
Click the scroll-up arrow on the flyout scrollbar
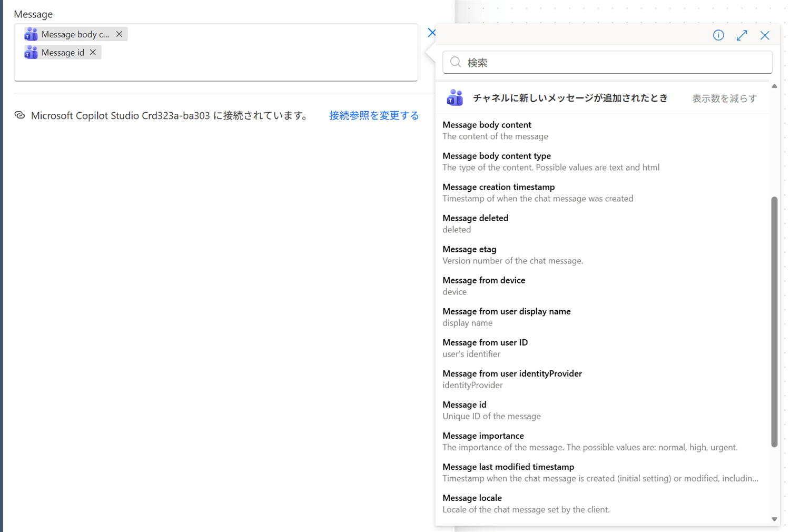point(774,86)
